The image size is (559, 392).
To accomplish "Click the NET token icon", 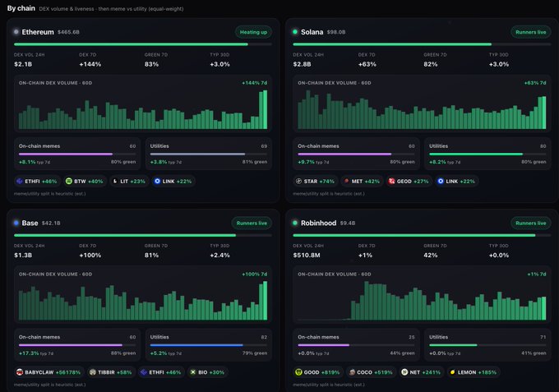I will pyautogui.click(x=404, y=372).
